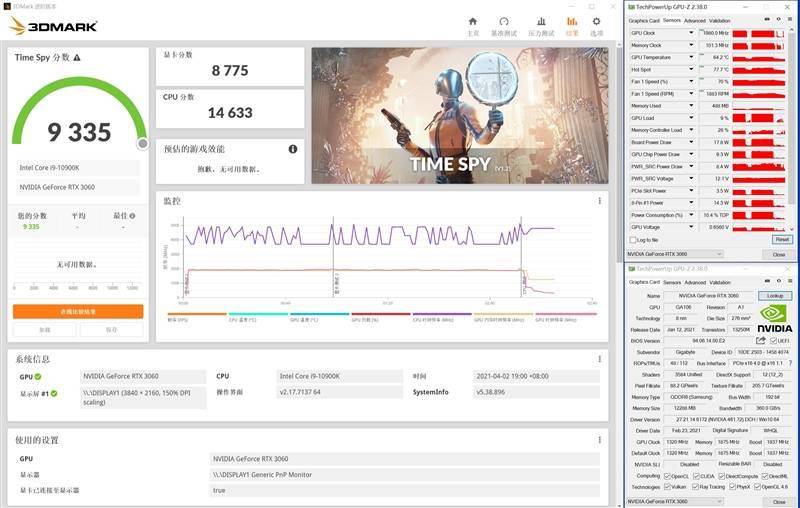Open the GPU Clock sensor dropdown arrow
The image size is (800, 508).
(691, 33)
